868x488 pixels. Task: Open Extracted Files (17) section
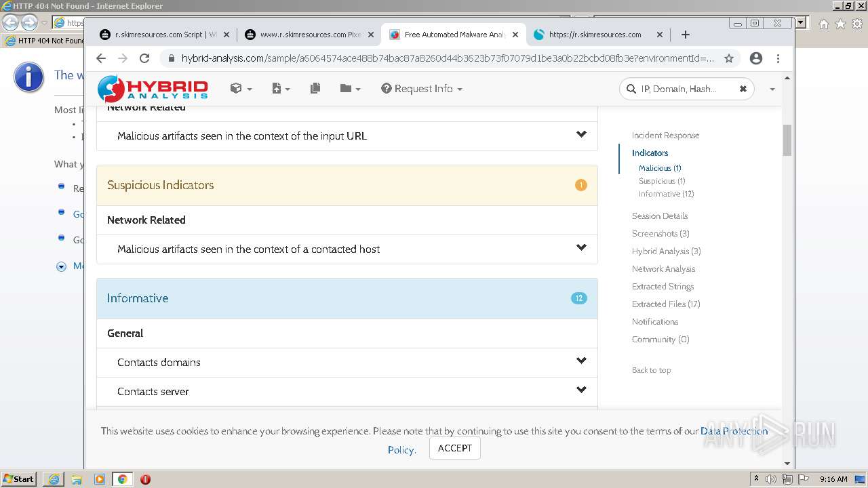(666, 304)
